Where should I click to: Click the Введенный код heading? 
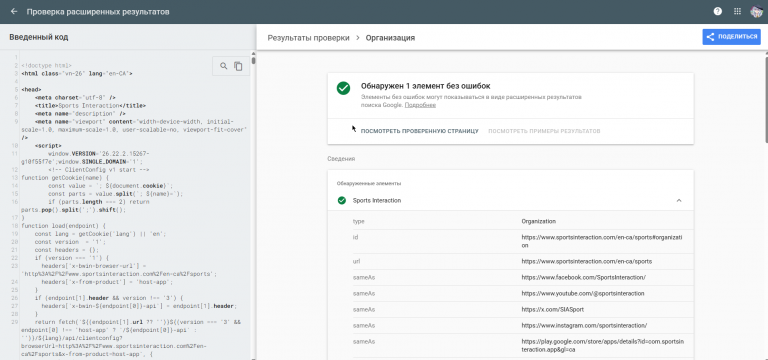(x=39, y=37)
